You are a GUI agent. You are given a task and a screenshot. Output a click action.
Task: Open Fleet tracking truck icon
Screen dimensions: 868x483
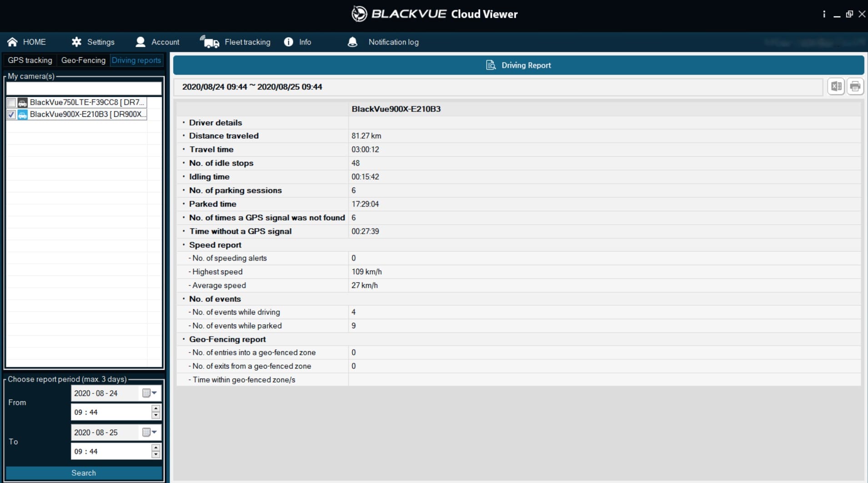click(210, 42)
